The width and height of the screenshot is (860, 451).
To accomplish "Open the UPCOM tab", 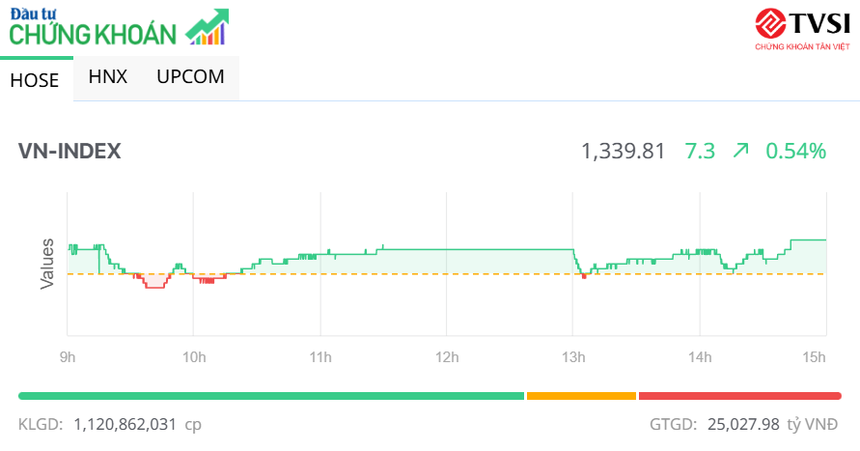I will pos(190,76).
